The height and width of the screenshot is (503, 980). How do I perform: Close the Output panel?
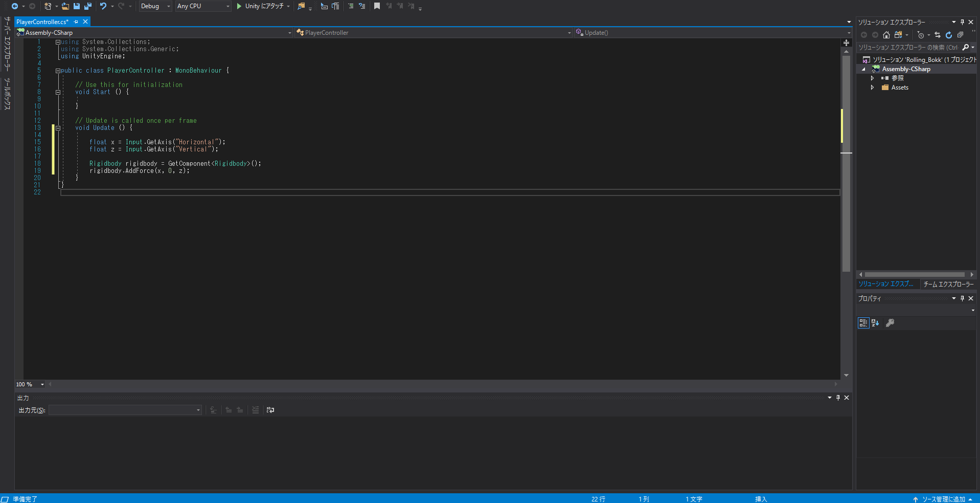pos(847,398)
